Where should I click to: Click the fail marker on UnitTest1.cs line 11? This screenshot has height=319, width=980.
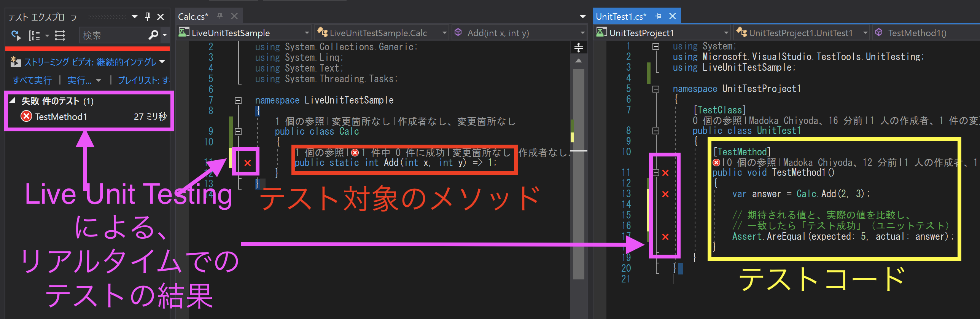point(665,173)
